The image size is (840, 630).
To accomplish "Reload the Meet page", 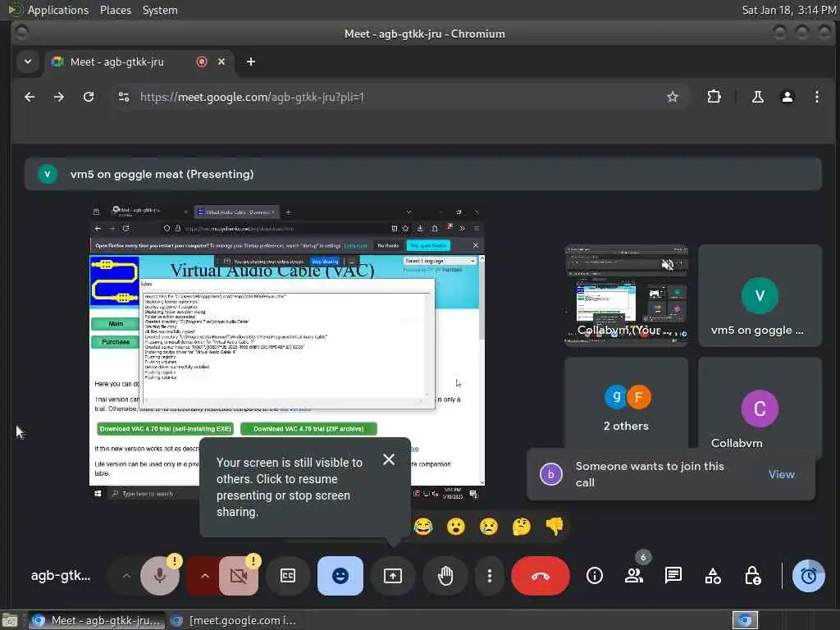I will point(89,97).
